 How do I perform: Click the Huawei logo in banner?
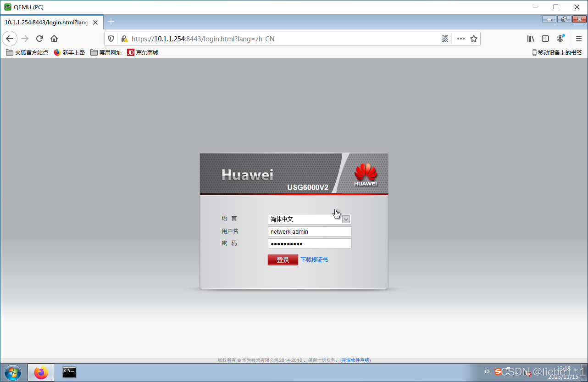point(366,175)
